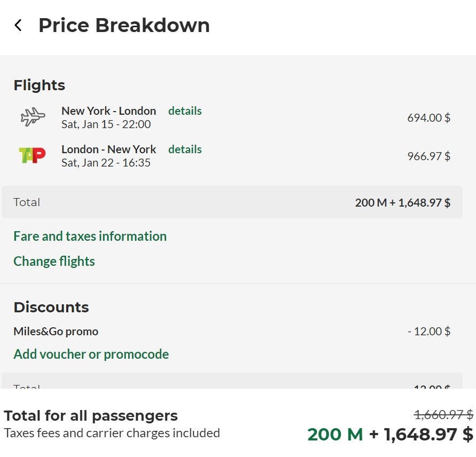The width and height of the screenshot is (476, 457).
Task: Click the Flights section heading
Action: [39, 85]
